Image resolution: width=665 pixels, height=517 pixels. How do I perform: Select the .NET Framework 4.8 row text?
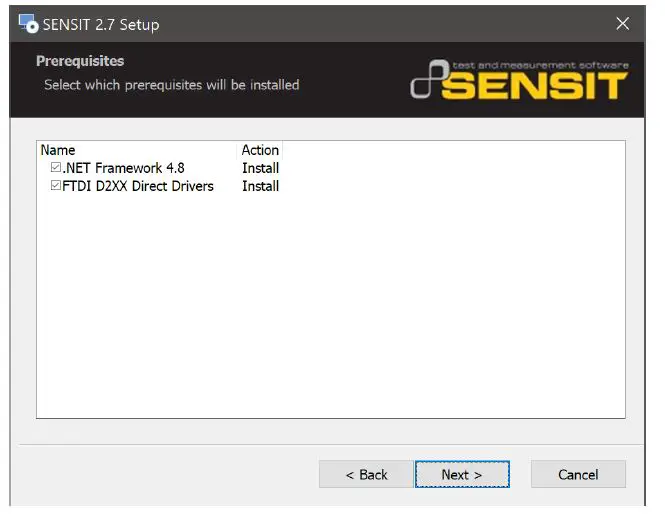point(123,168)
